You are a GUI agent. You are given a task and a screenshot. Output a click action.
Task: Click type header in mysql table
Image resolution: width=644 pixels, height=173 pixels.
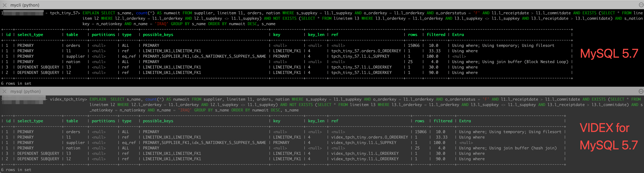(x=127, y=121)
